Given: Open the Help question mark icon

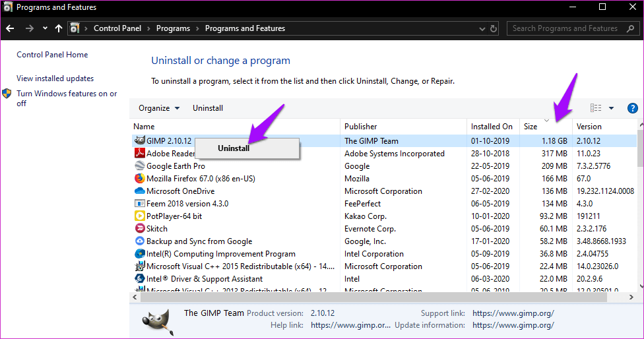Looking at the screenshot, I should (633, 108).
